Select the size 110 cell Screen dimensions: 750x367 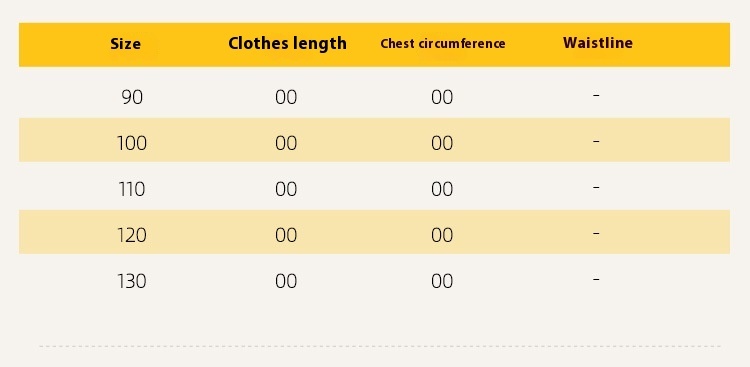coord(132,189)
